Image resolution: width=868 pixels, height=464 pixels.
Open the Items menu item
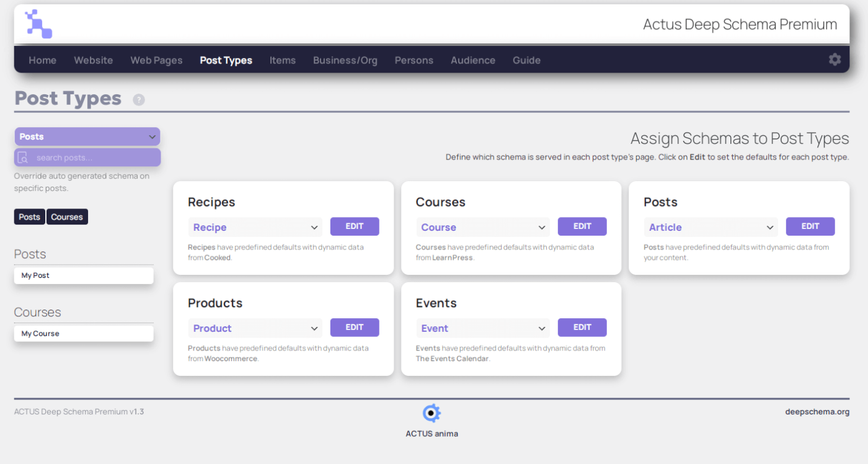[283, 60]
